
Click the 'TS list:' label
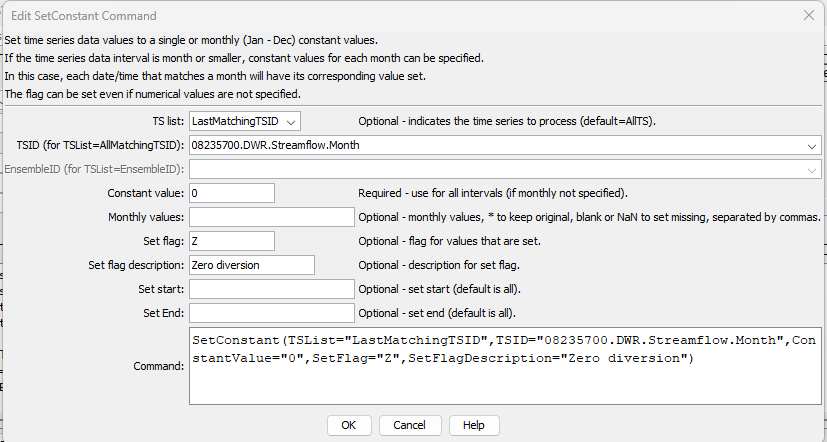click(x=168, y=121)
